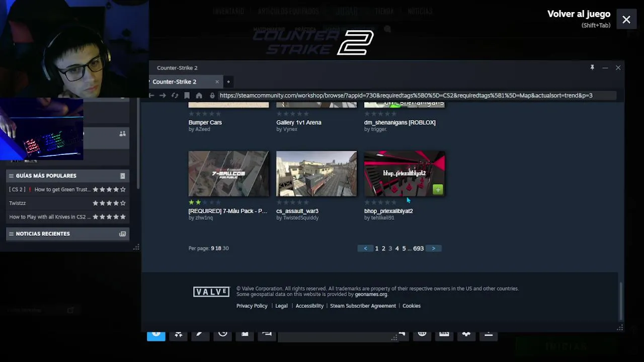This screenshot has height=362, width=644.
Task: Go forward in overlay browser
Action: (x=163, y=96)
